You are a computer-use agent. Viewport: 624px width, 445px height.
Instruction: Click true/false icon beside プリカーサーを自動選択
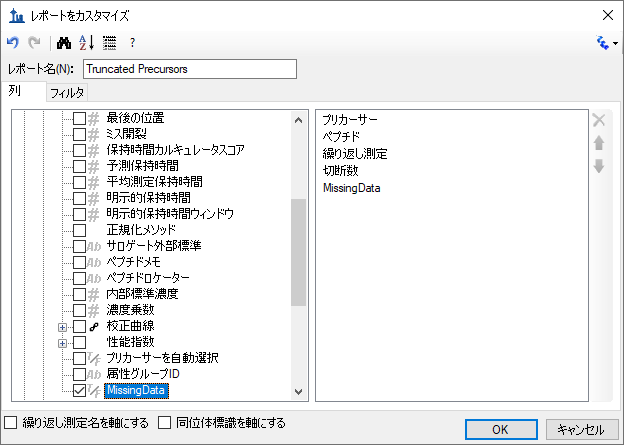(94, 358)
